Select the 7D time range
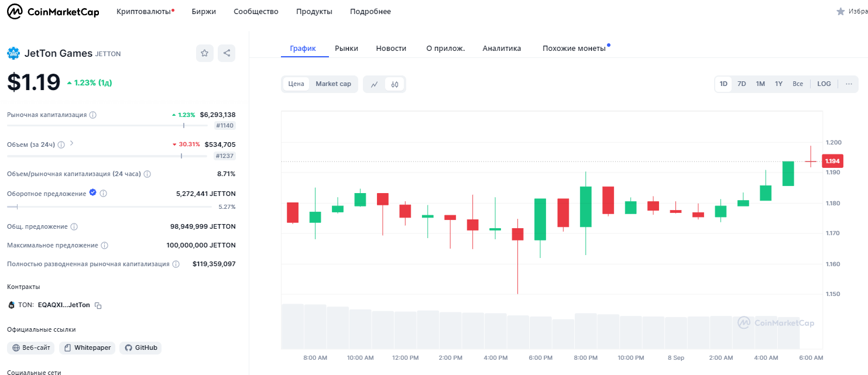Screen dimensions: 868x375 tap(742, 84)
